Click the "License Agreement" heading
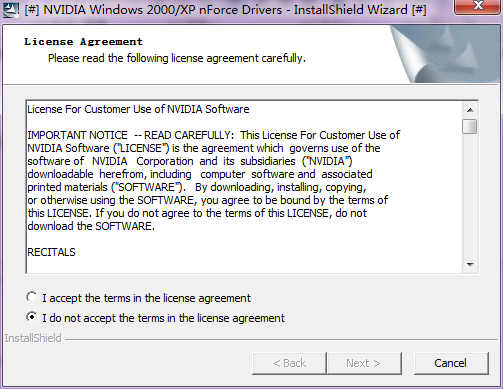 (83, 42)
